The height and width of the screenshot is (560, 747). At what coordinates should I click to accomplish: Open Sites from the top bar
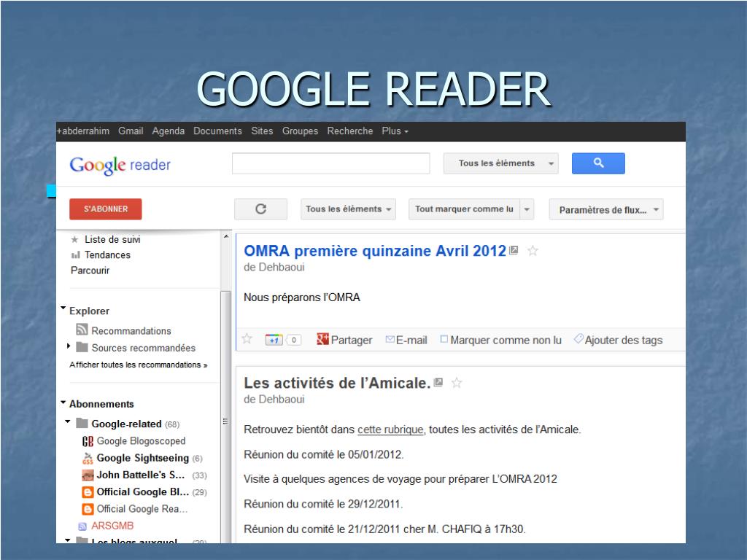(x=262, y=131)
